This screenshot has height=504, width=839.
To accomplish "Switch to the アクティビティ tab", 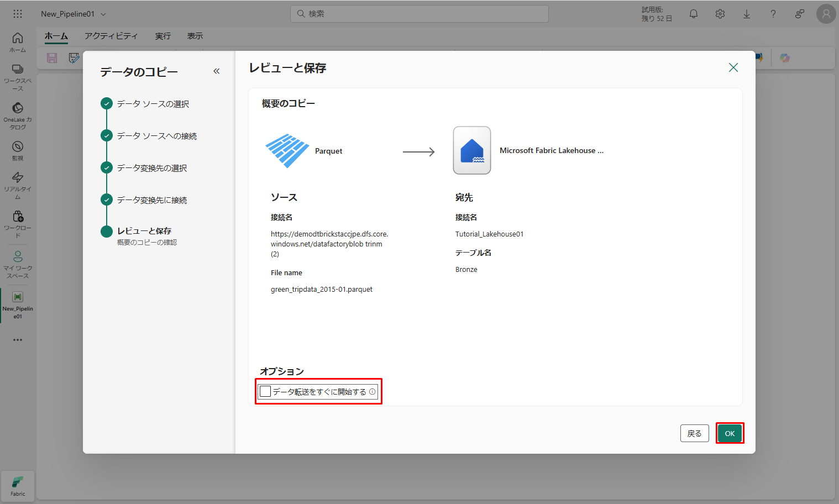I will tap(111, 36).
